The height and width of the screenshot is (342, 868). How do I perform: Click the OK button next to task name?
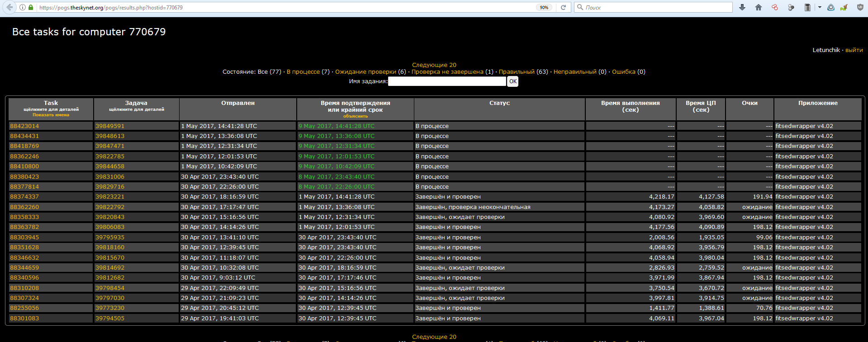click(x=512, y=81)
